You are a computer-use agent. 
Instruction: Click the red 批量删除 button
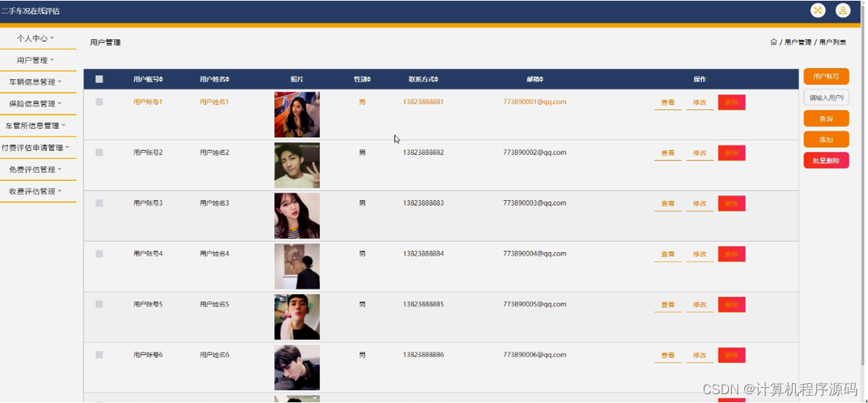[x=826, y=160]
